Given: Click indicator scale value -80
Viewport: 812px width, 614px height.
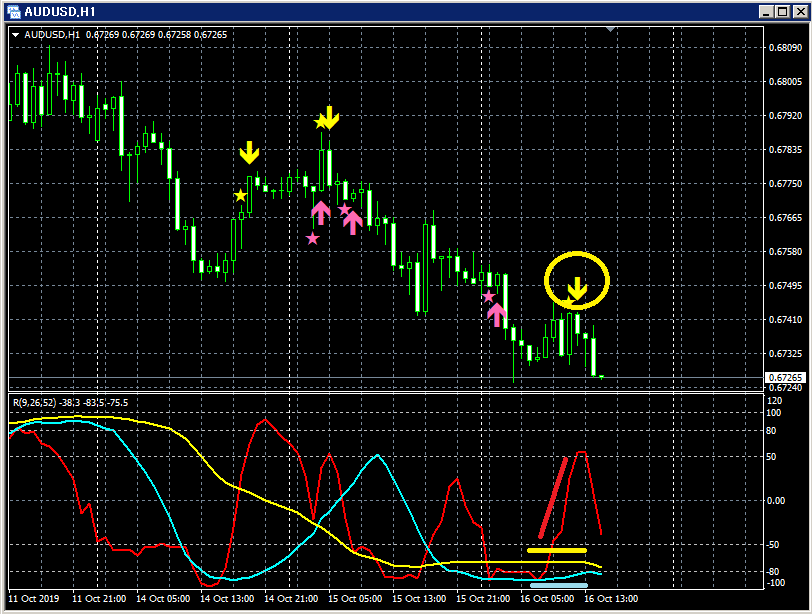Looking at the screenshot, I should click(773, 572).
